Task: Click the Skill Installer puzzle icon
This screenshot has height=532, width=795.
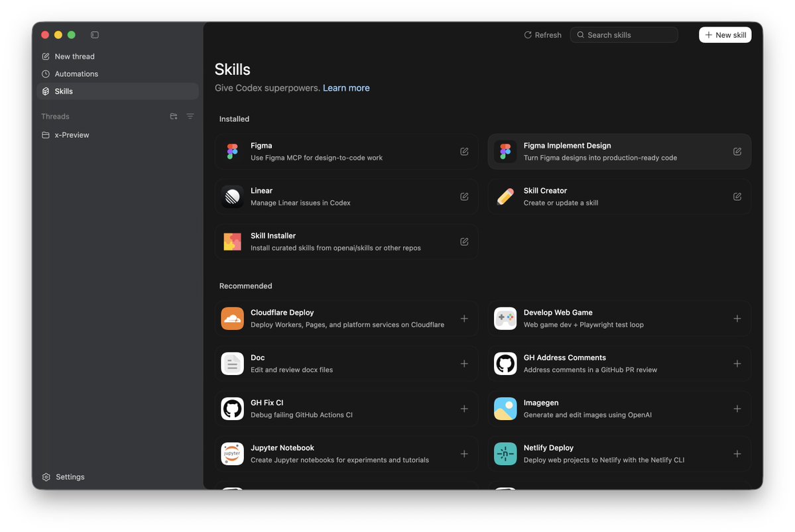Action: click(x=232, y=242)
